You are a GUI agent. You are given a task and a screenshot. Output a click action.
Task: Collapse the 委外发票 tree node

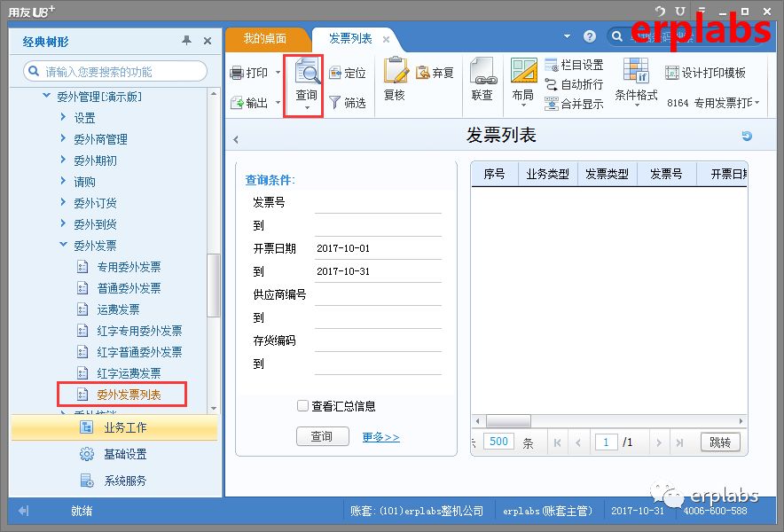click(63, 245)
